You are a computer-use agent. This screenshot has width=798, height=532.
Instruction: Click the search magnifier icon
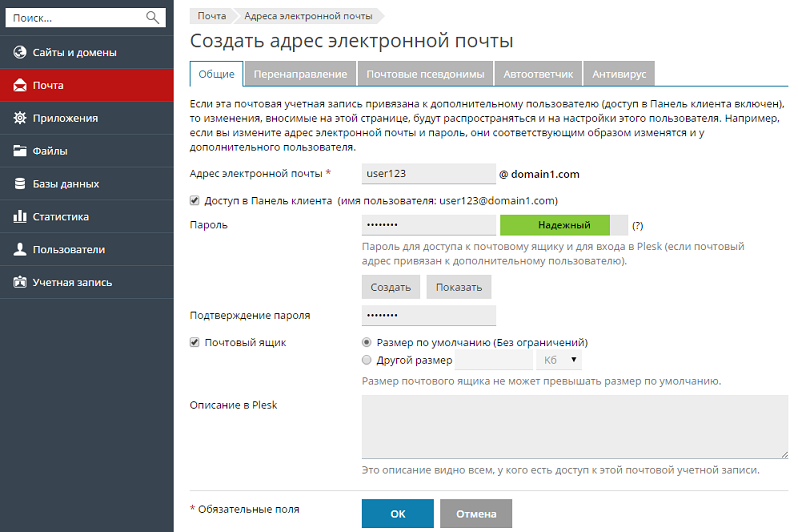point(152,18)
